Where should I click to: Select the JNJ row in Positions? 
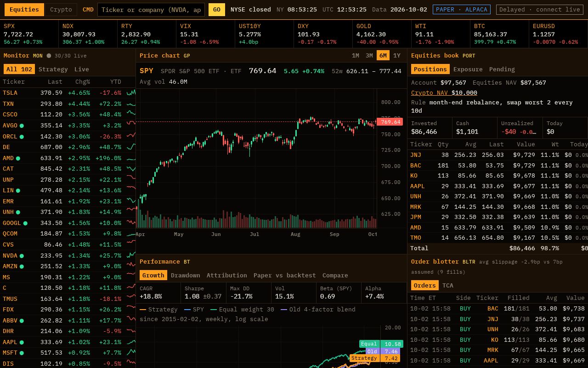498,155
